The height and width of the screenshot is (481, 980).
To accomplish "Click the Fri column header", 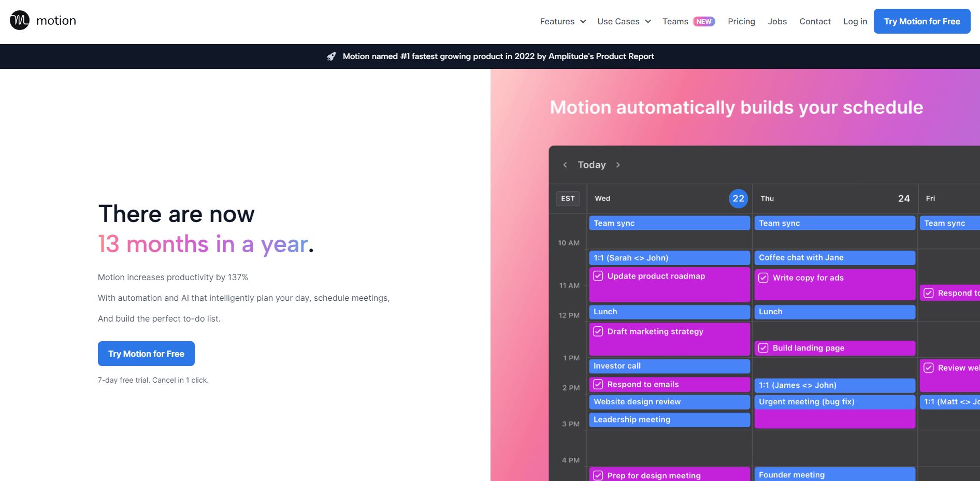I will click(x=931, y=198).
